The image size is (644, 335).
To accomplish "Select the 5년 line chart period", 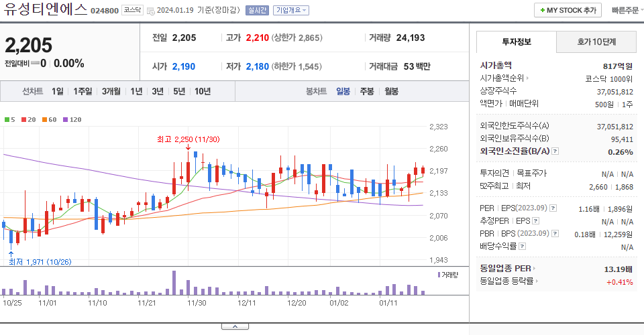I will click(179, 91).
